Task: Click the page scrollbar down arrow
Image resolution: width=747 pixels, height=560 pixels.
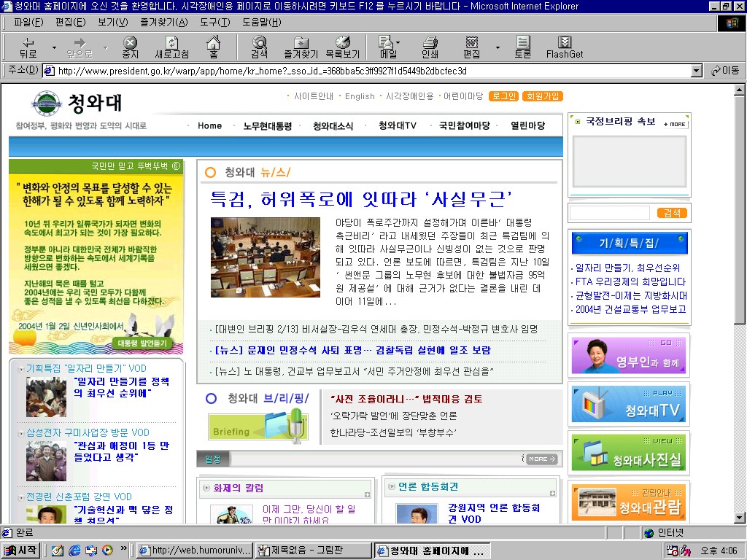Action: pos(740,518)
